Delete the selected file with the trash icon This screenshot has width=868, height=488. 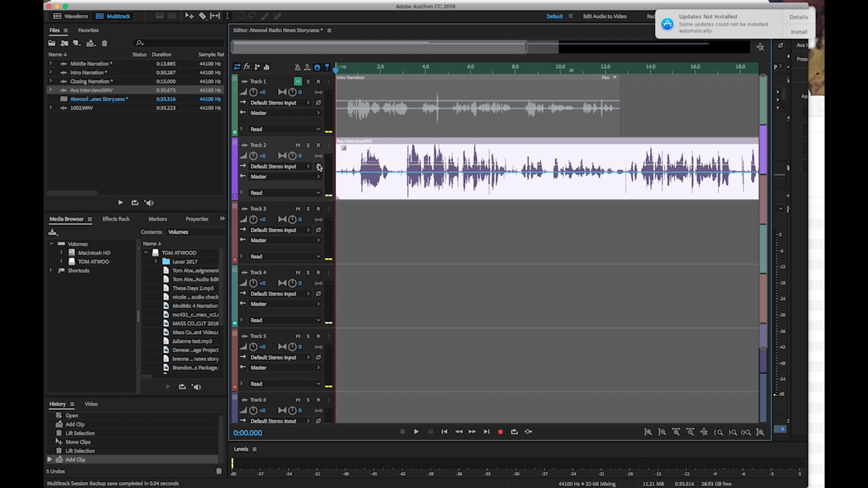[105, 43]
